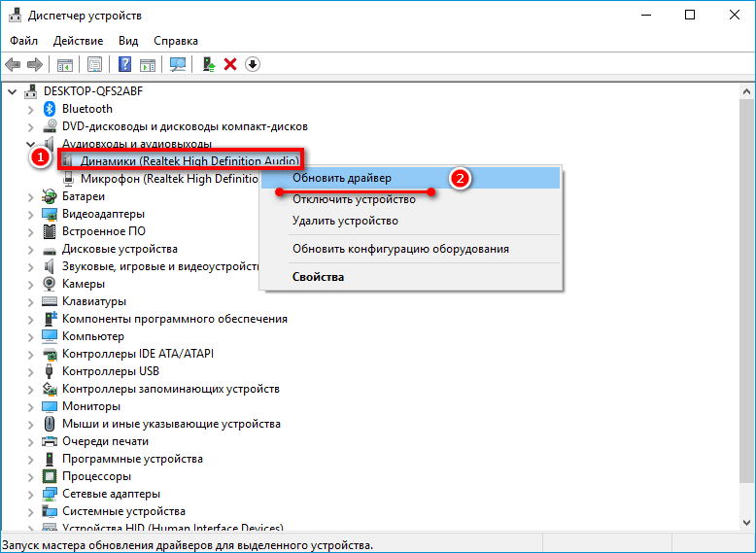Image resolution: width=756 pixels, height=553 pixels.
Task: Click the blue question mark help icon
Action: pyautogui.click(x=125, y=64)
